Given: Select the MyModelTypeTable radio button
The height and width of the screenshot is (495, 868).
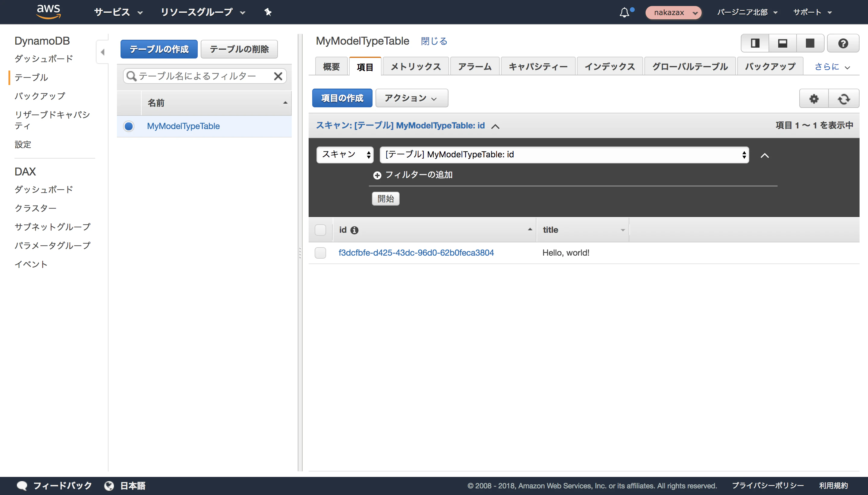Looking at the screenshot, I should [x=128, y=126].
